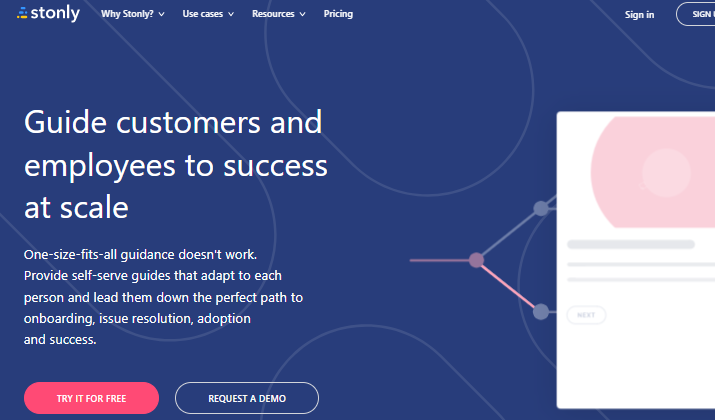This screenshot has height=420, width=715.
Task: Open the Why Stonly? menu
Action: [x=126, y=14]
